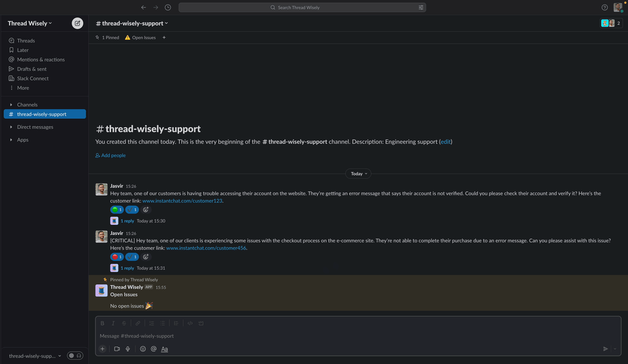Open Threads in the sidebar

click(26, 41)
